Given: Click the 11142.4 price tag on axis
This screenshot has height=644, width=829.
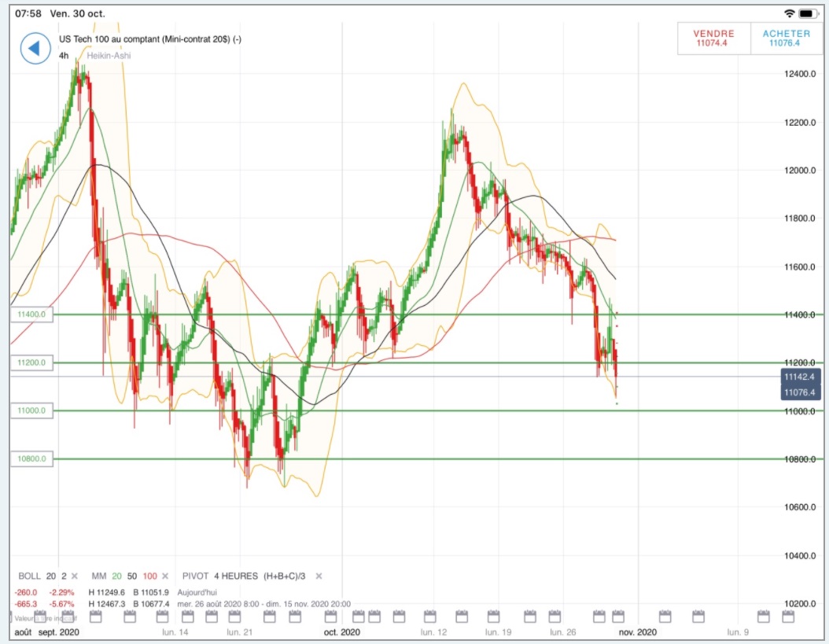Looking at the screenshot, I should tap(800, 377).
